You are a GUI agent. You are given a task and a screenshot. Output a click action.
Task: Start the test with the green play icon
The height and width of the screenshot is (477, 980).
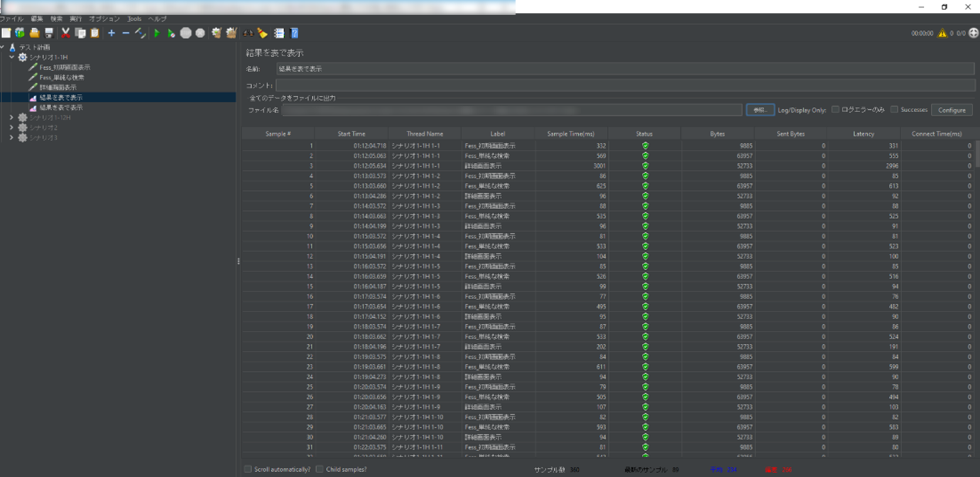(x=157, y=33)
